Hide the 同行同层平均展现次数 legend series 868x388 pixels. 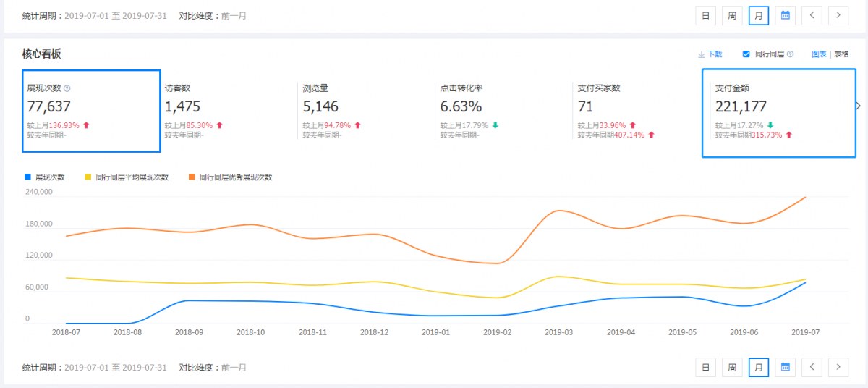click(x=127, y=177)
